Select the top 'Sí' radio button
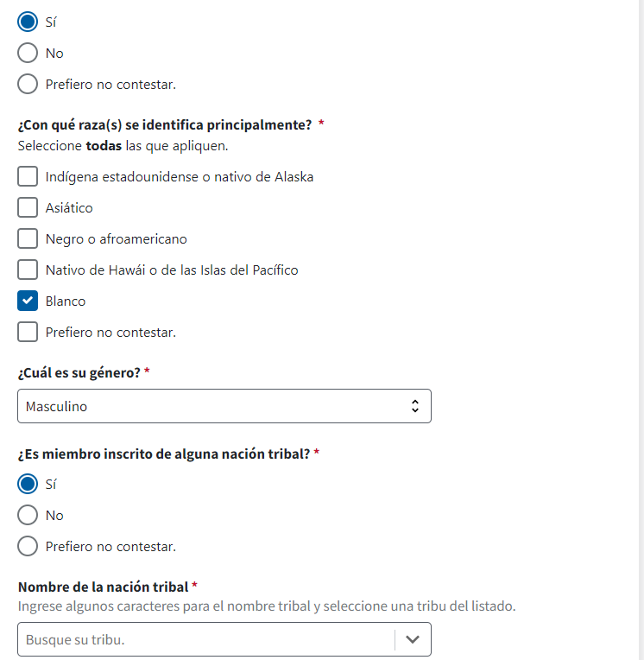644x660 pixels. pos(28,22)
